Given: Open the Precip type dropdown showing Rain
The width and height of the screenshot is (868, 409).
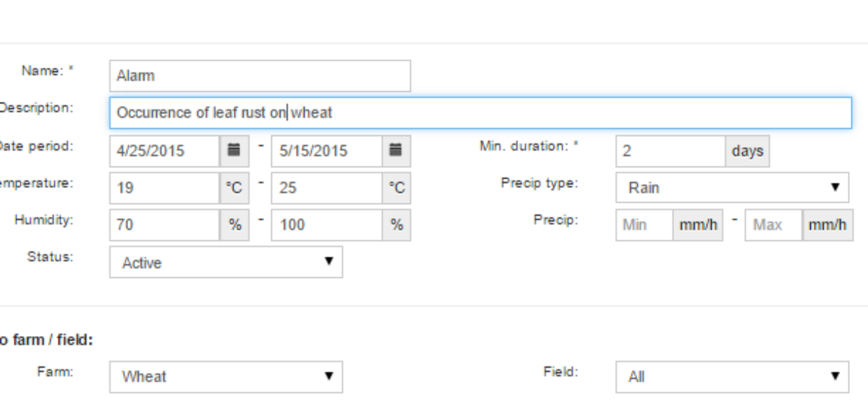Looking at the screenshot, I should [732, 187].
